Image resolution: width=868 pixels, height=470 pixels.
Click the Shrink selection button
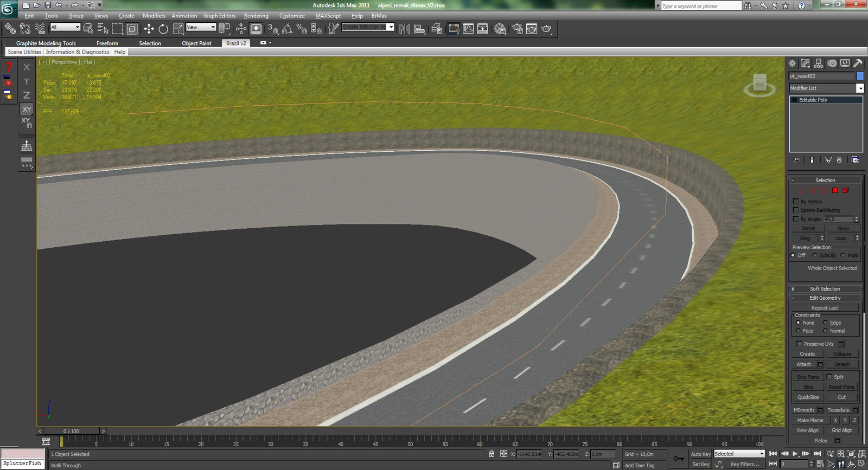point(808,228)
